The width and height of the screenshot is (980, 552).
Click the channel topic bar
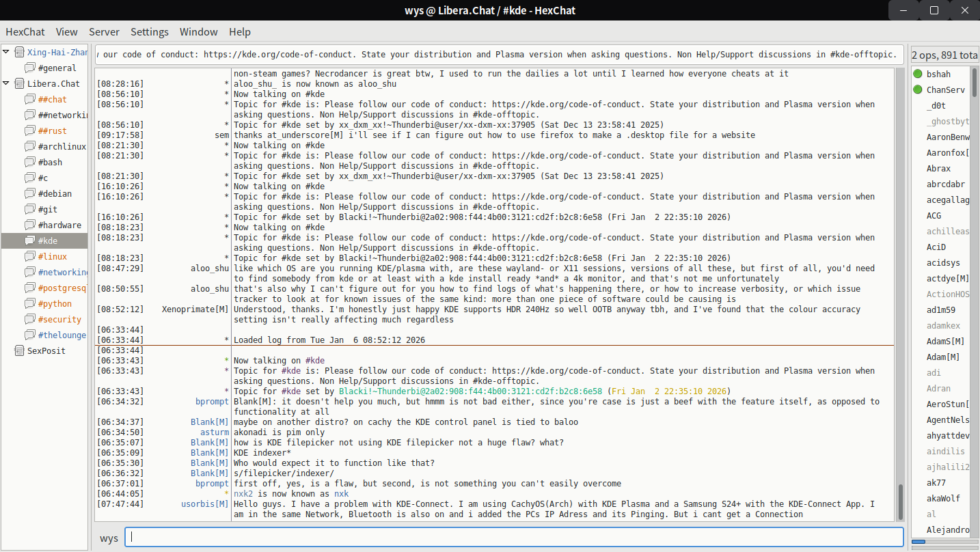(x=499, y=55)
